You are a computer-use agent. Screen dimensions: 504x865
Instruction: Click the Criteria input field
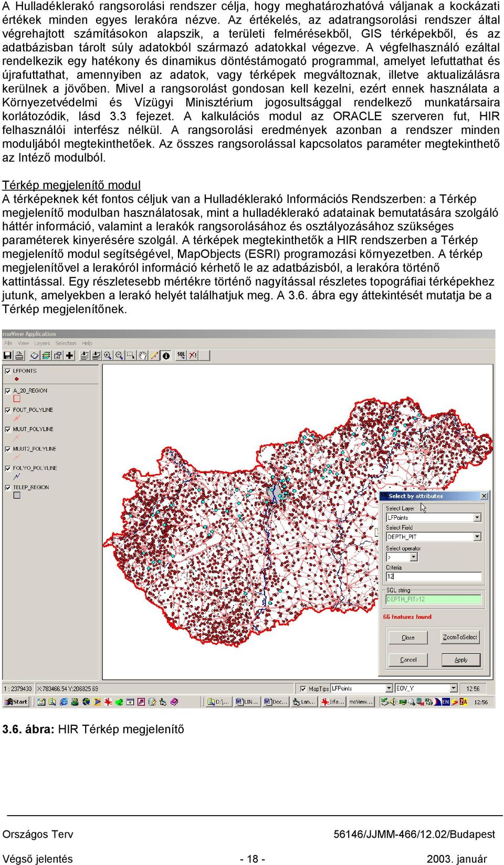click(x=434, y=577)
